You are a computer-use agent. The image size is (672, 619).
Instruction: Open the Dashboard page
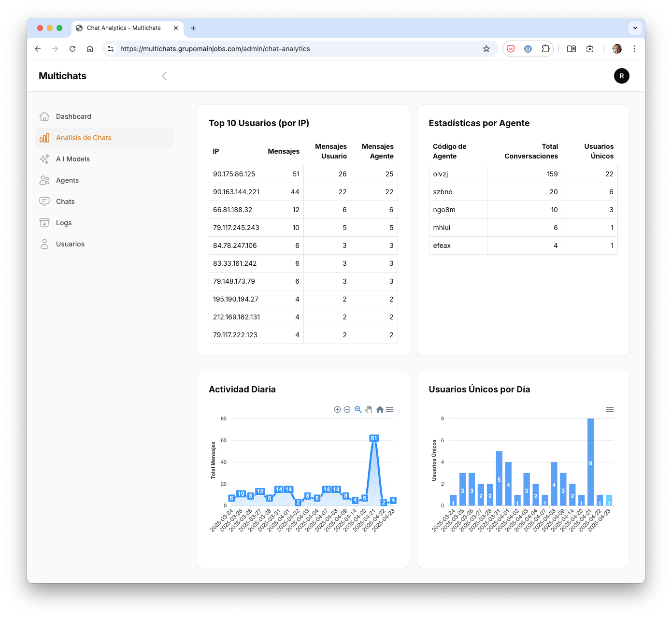pos(73,116)
